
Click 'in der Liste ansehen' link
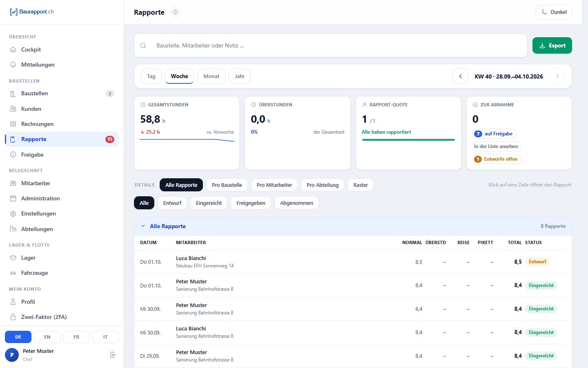[x=497, y=146]
